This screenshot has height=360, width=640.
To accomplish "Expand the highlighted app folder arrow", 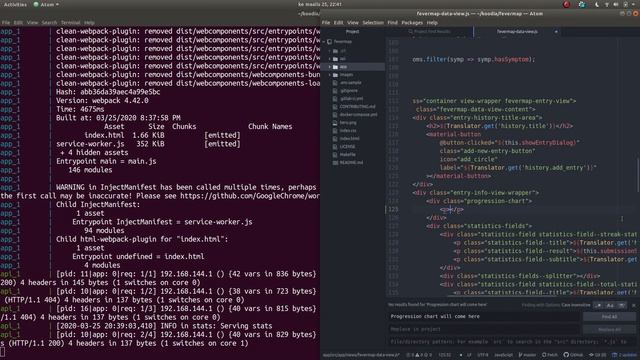I will (330, 67).
